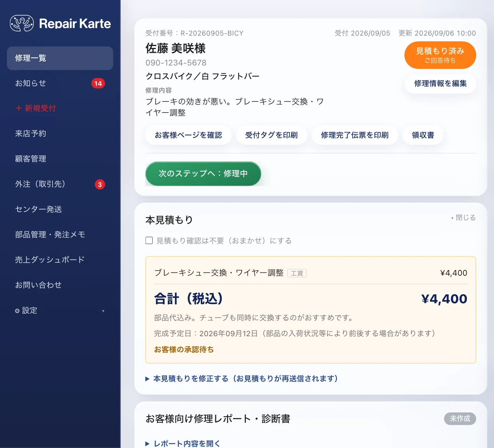Click 受付タグを印刷 button
The width and height of the screenshot is (494, 448).
tap(272, 135)
